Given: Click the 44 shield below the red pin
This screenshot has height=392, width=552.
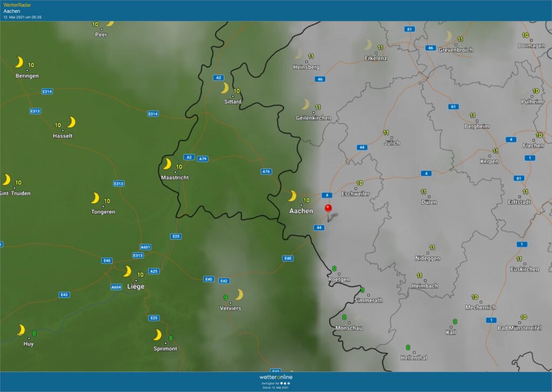Looking at the screenshot, I should pos(319,227).
